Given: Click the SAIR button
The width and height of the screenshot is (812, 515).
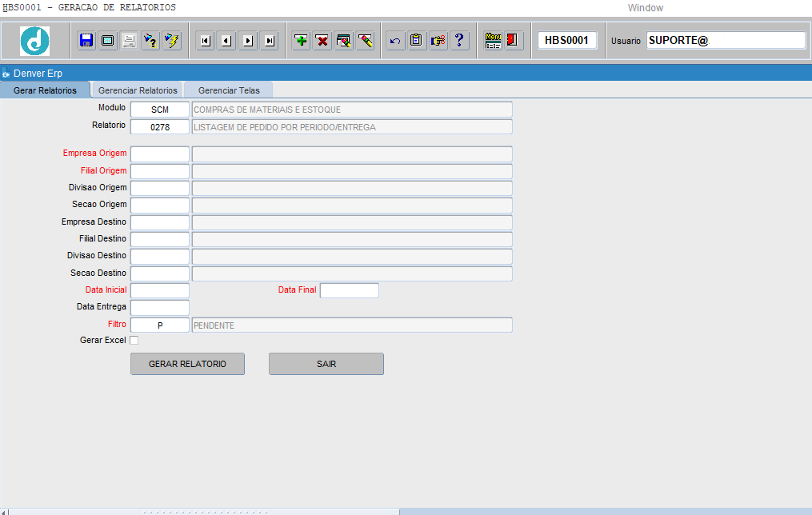Looking at the screenshot, I should pos(326,364).
